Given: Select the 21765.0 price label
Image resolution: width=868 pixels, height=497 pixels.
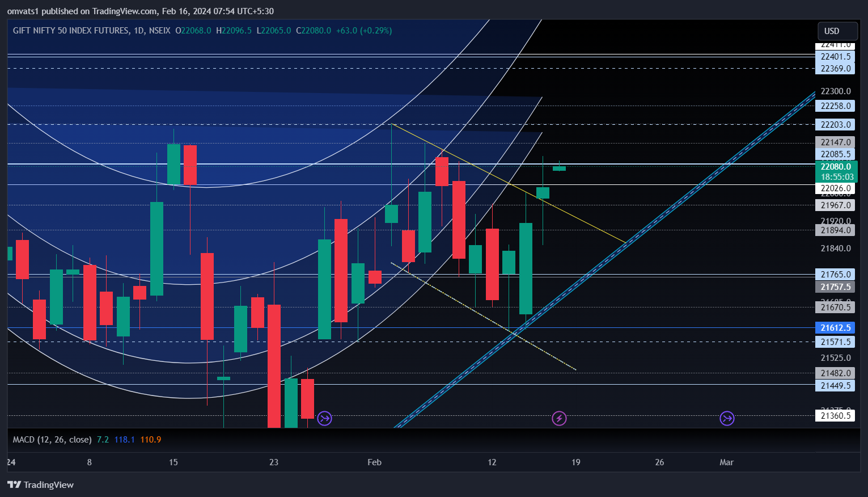Looking at the screenshot, I should click(836, 275).
